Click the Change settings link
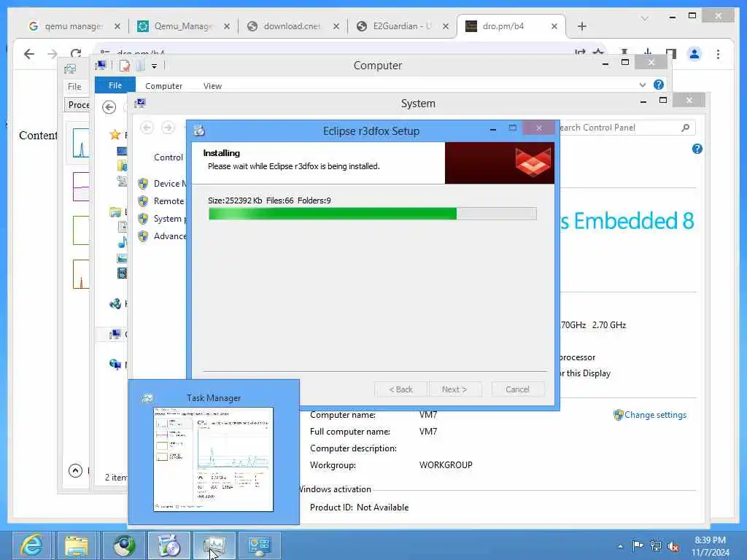The height and width of the screenshot is (560, 747). 655,415
